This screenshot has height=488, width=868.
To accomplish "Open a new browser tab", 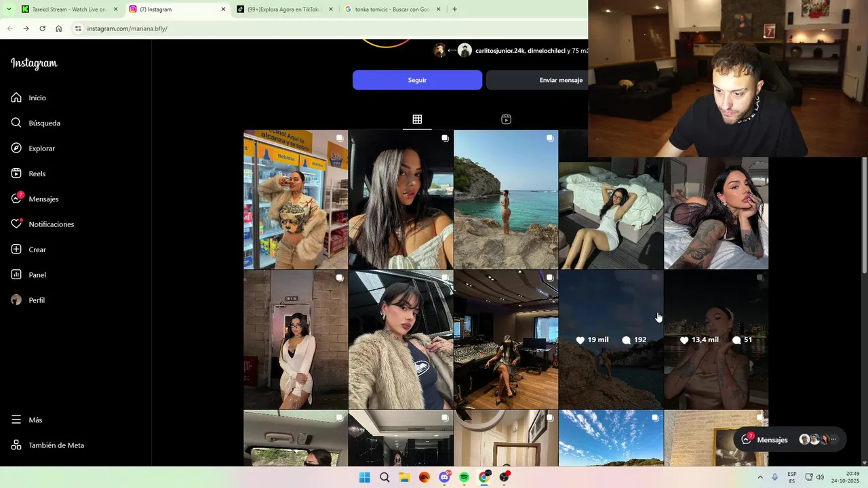I will [454, 9].
